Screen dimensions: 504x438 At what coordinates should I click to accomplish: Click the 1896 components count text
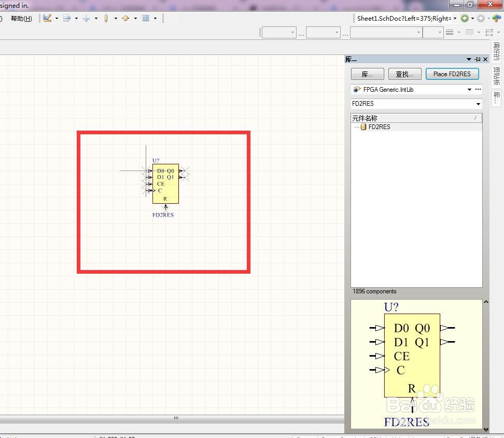pos(374,291)
